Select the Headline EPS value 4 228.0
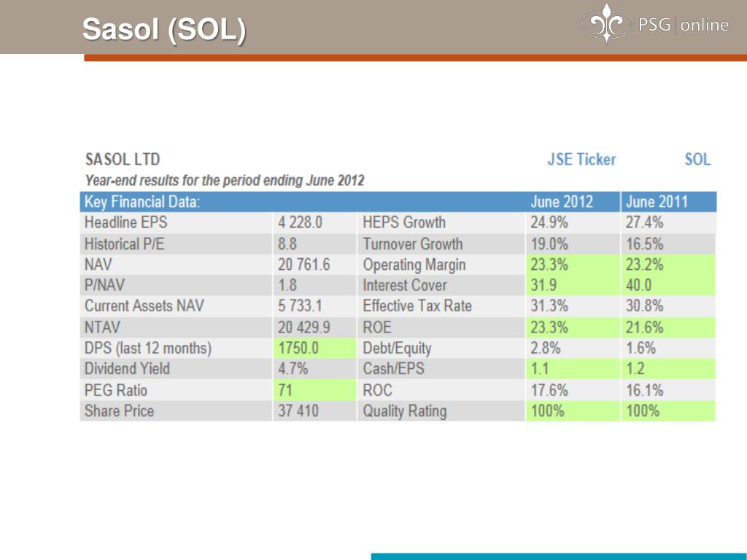 [x=300, y=222]
